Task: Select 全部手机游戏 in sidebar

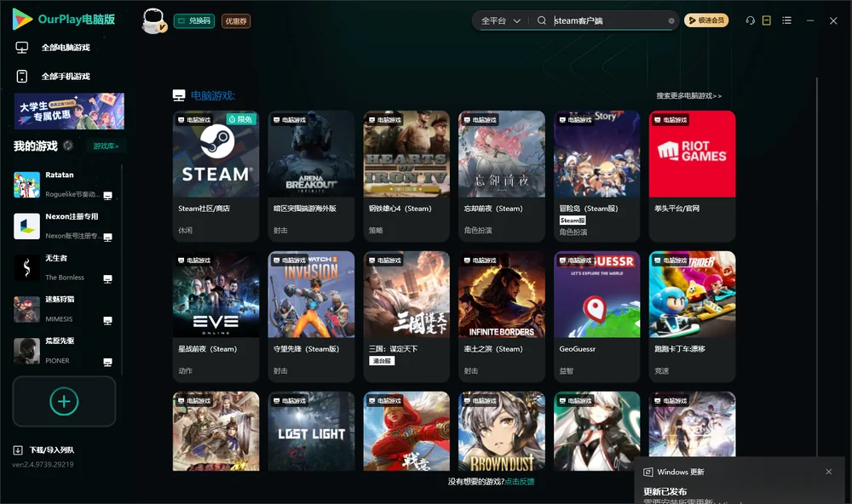Action: tap(66, 76)
